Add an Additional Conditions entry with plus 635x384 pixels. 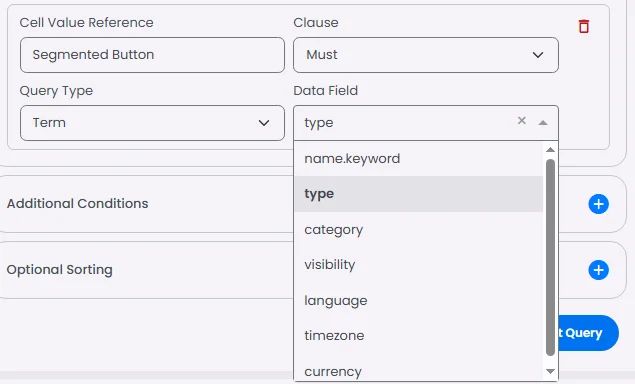click(x=598, y=204)
